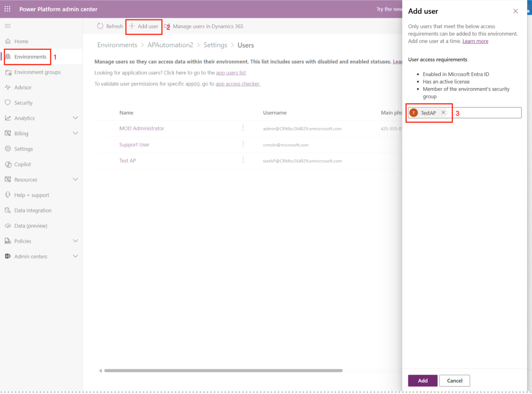Click the Resources icon
Viewport: 532px width, 394px height.
(x=8, y=180)
